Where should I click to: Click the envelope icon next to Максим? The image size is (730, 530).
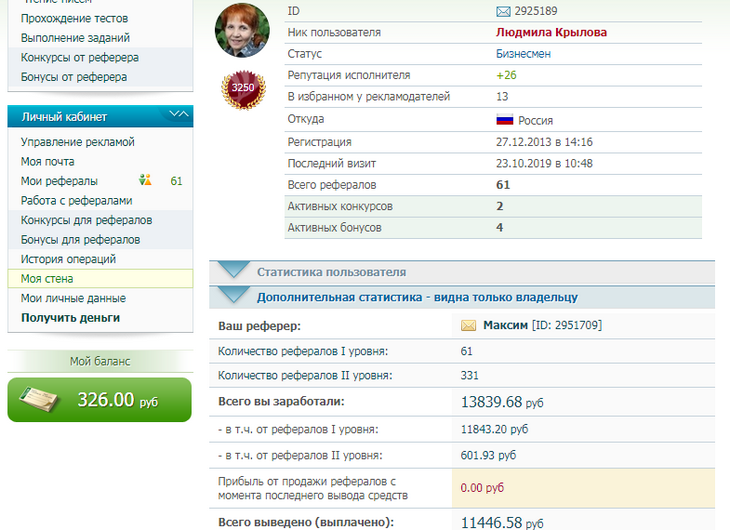pos(468,326)
